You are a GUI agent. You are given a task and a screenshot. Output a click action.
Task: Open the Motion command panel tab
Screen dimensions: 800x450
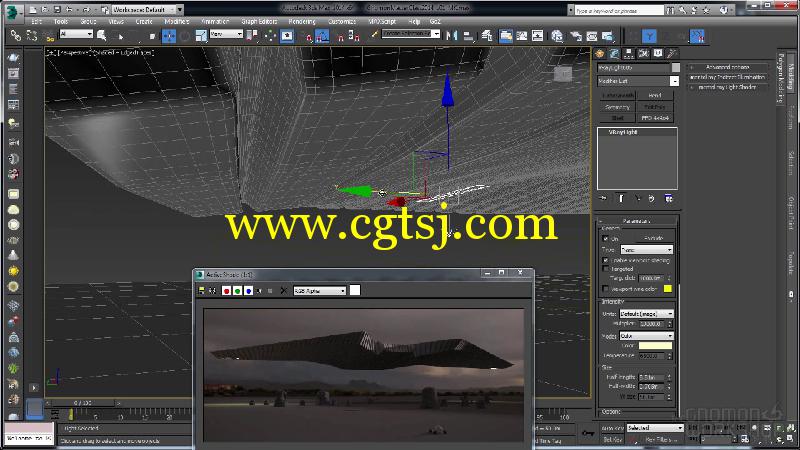643,54
